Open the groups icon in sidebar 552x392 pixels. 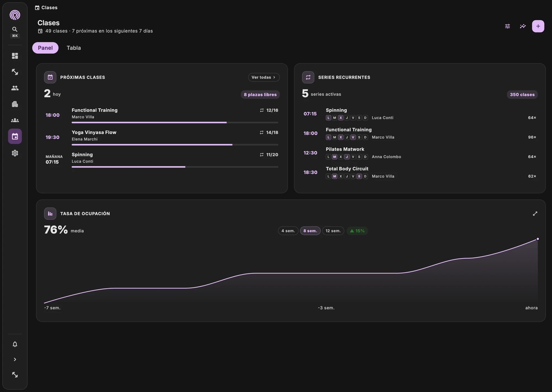(x=15, y=120)
